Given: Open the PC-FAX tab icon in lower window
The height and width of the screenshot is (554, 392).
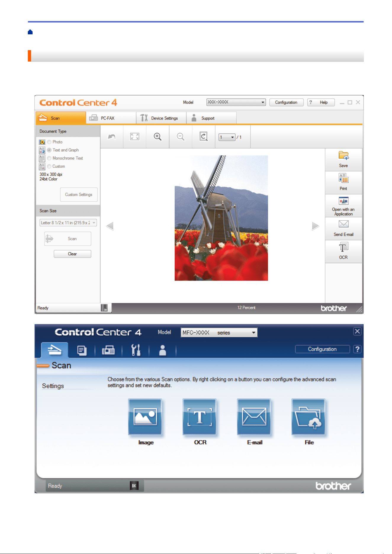Looking at the screenshot, I should coord(108,350).
